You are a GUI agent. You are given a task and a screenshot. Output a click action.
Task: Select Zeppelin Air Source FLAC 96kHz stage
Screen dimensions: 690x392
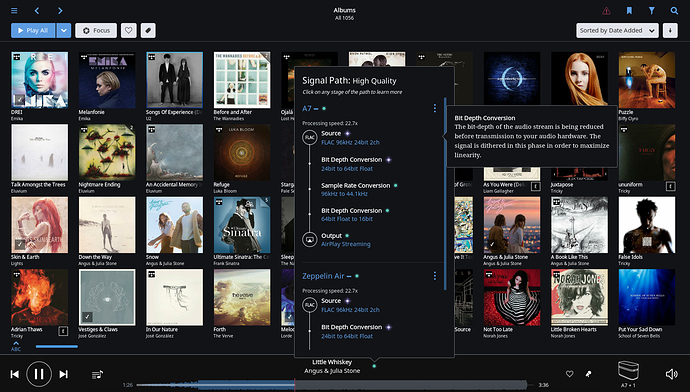350,305
